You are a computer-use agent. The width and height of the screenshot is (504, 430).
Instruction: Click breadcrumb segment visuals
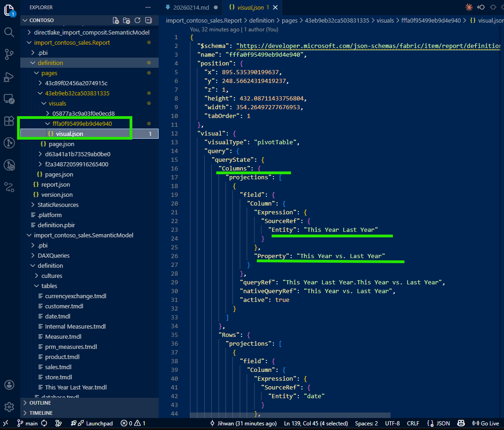point(385,20)
